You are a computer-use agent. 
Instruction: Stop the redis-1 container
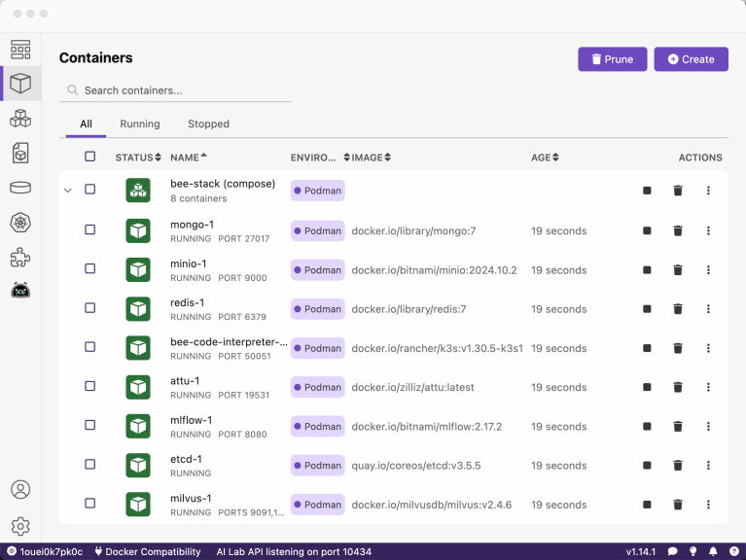pos(647,309)
